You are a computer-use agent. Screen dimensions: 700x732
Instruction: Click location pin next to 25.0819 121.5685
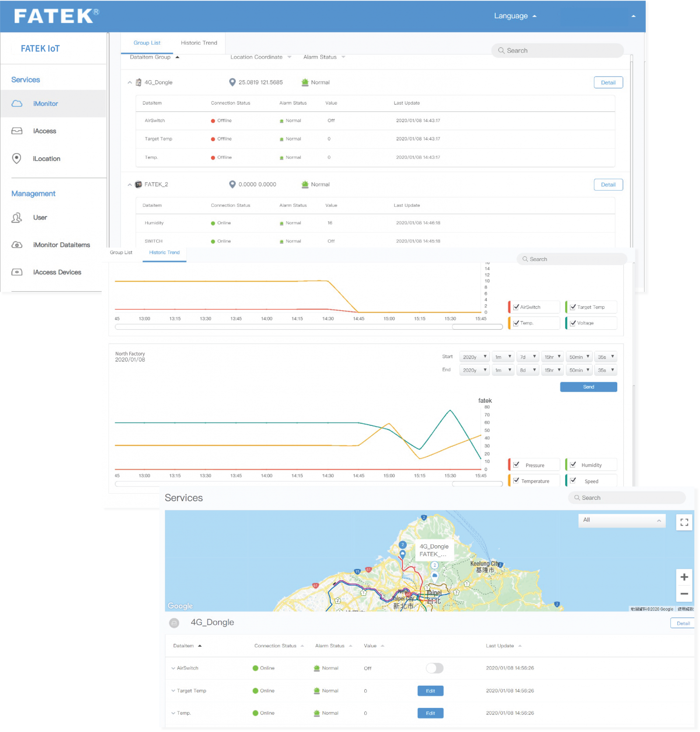pyautogui.click(x=232, y=82)
